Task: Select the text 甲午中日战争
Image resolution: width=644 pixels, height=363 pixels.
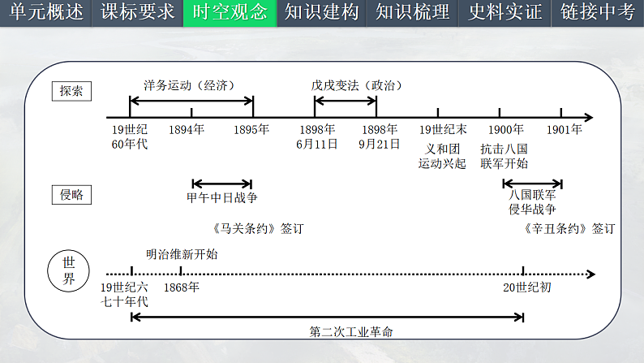Action: tap(222, 197)
